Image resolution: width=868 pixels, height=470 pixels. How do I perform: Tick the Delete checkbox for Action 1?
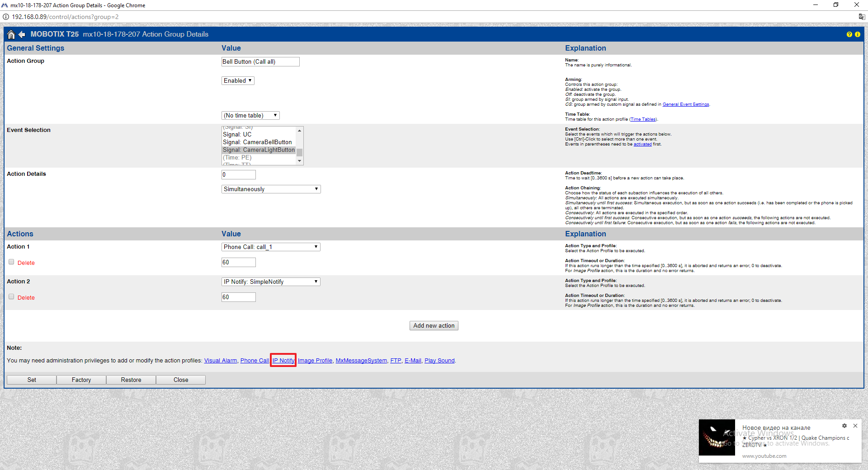pyautogui.click(x=11, y=262)
